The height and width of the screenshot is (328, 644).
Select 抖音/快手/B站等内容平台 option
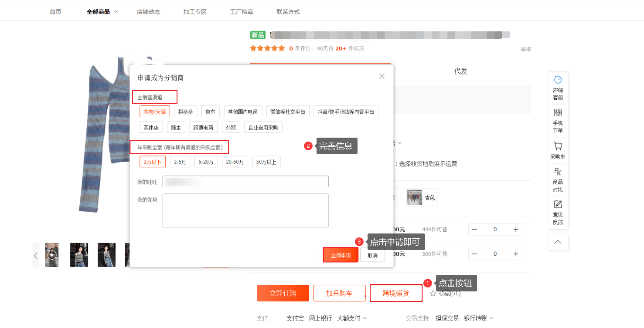(346, 112)
